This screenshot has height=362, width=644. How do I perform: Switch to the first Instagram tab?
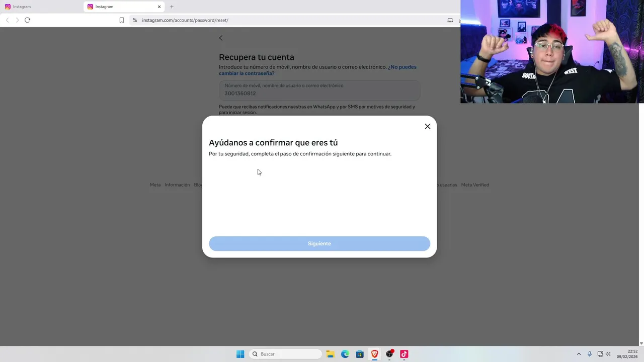41,7
